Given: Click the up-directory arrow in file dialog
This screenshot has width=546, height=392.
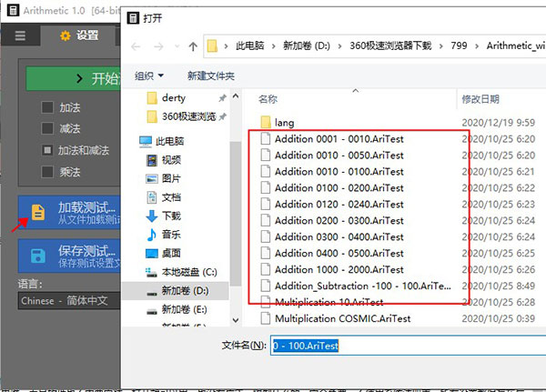Looking at the screenshot, I should pos(192,45).
